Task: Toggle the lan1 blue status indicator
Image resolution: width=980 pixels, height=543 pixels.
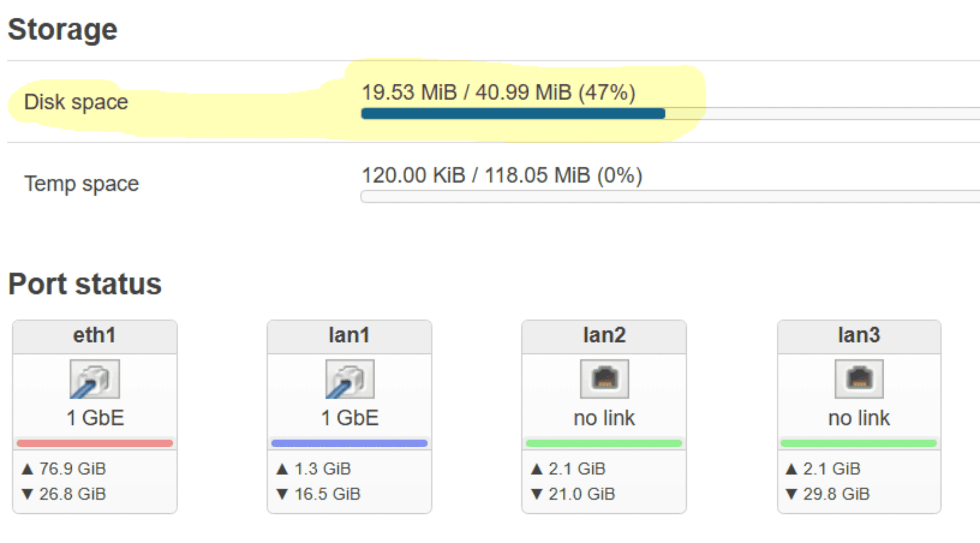Action: (x=349, y=443)
